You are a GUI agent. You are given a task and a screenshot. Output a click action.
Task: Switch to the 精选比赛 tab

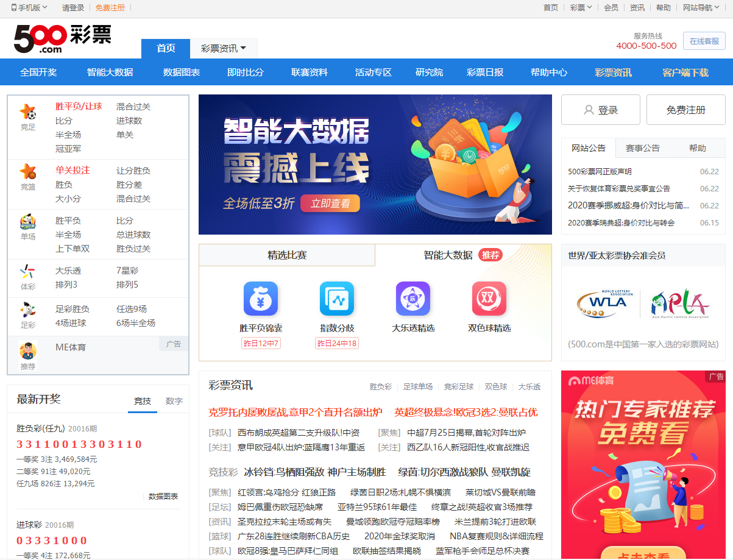pos(287,255)
